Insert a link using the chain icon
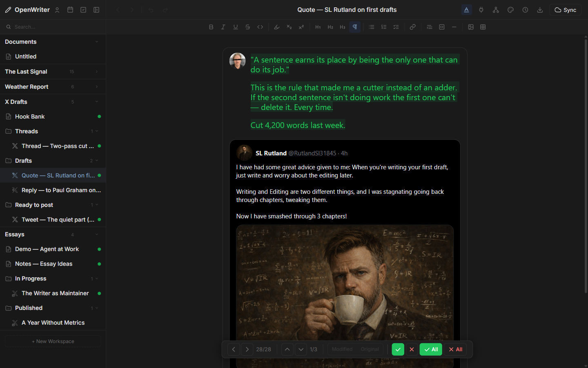588x368 pixels. tap(412, 27)
